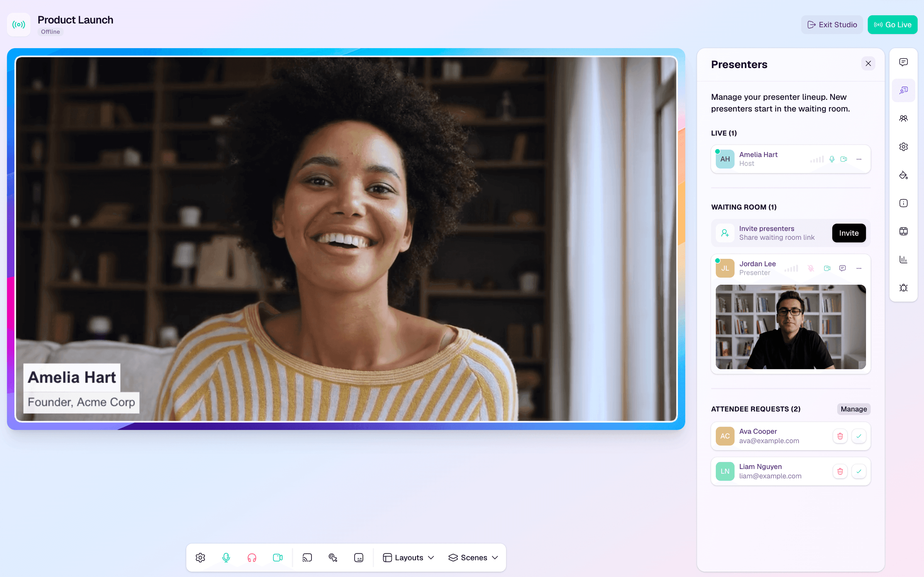Click Amelia Hart's AH avatar
This screenshot has height=577, width=924.
(x=725, y=159)
